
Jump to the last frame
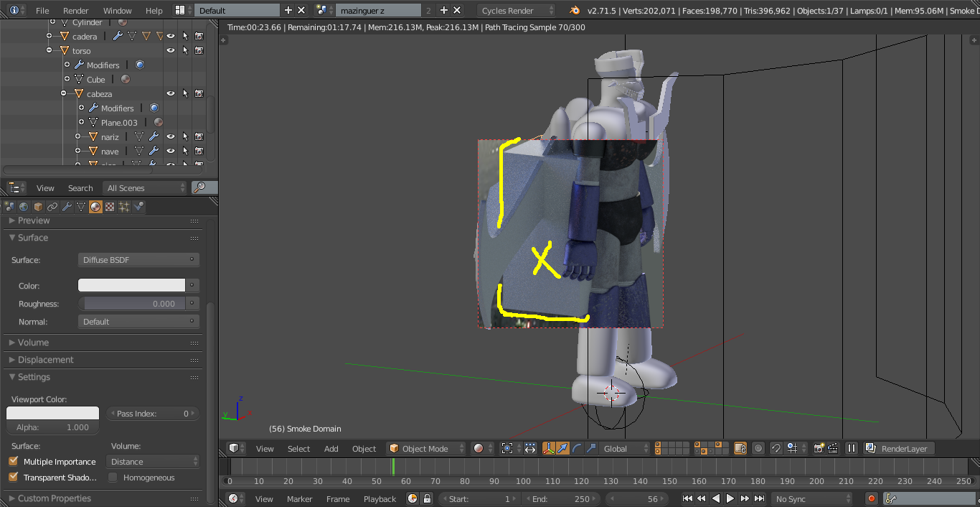759,498
